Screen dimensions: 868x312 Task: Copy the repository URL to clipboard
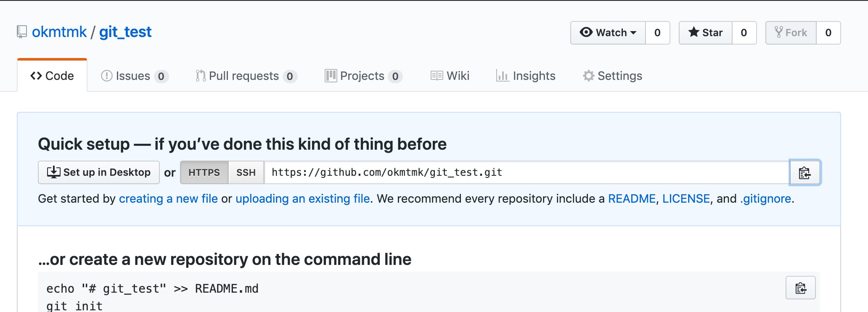(x=805, y=173)
